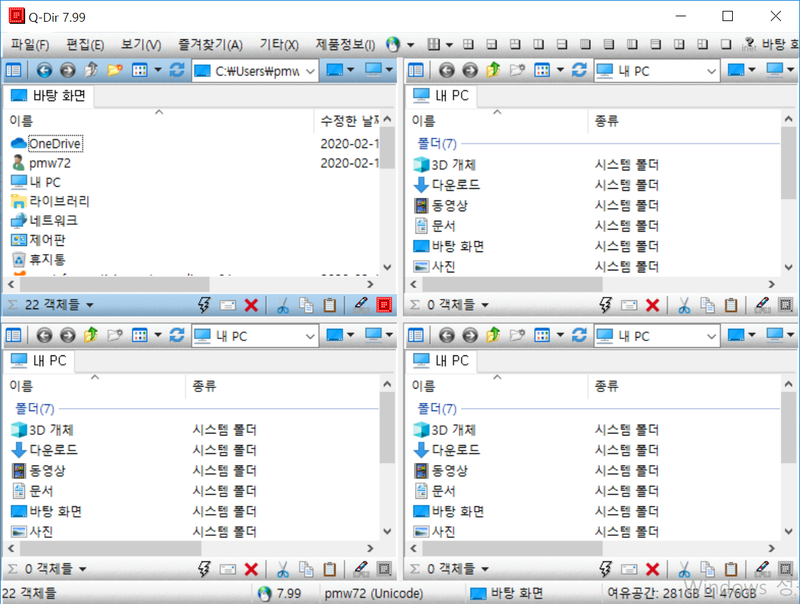800x604 pixels.
Task: Click the rename icon in top-right pane
Action: click(x=629, y=305)
